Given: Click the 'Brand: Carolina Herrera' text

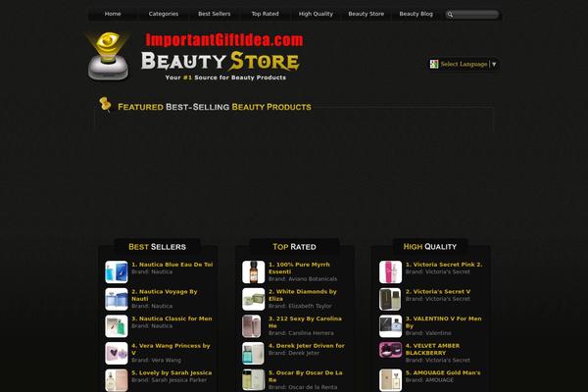Looking at the screenshot, I should point(301,333).
